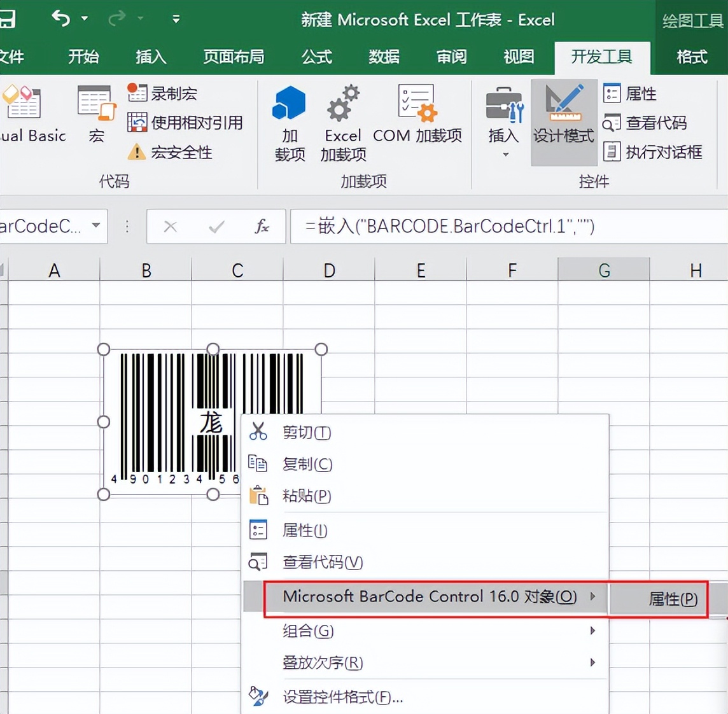Cancel formula entry with the X icon

(171, 227)
